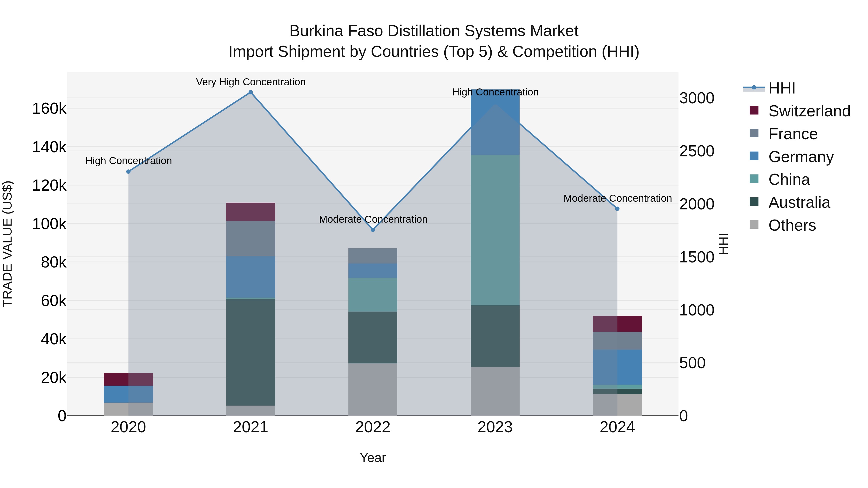The height and width of the screenshot is (488, 868).
Task: Click the 'Year' x-axis title
Action: tap(373, 458)
